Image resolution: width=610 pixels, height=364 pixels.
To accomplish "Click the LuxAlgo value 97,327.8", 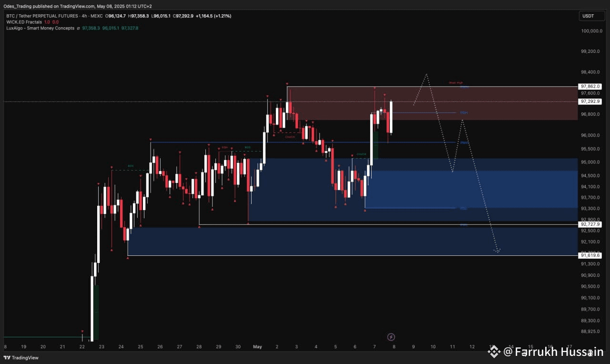I will point(130,29).
